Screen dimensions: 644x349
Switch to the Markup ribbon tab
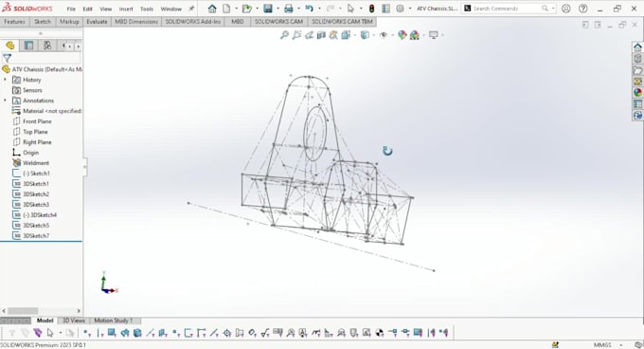coord(69,22)
